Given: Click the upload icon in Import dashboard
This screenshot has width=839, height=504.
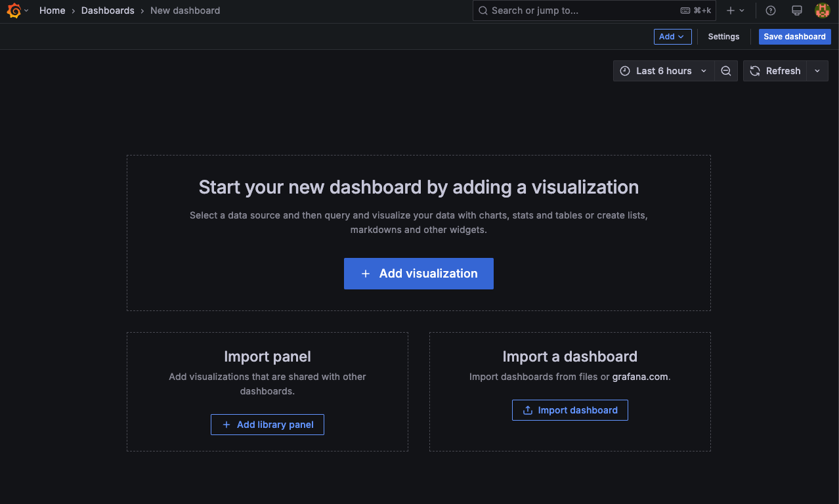Looking at the screenshot, I should click(x=527, y=410).
